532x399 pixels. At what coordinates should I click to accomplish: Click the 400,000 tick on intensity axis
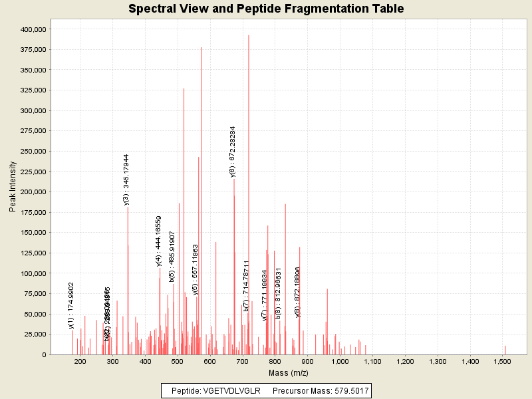(x=33, y=29)
